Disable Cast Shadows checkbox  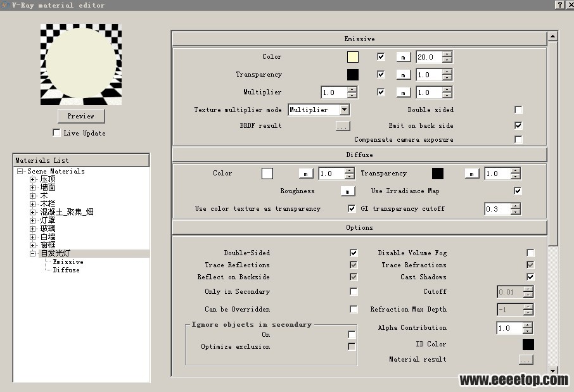[530, 277]
